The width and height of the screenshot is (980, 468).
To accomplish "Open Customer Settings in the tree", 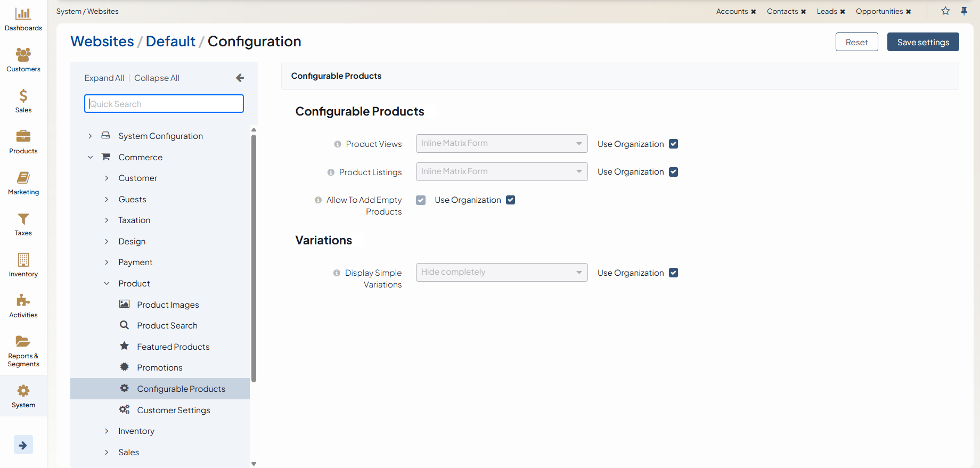I will [173, 410].
